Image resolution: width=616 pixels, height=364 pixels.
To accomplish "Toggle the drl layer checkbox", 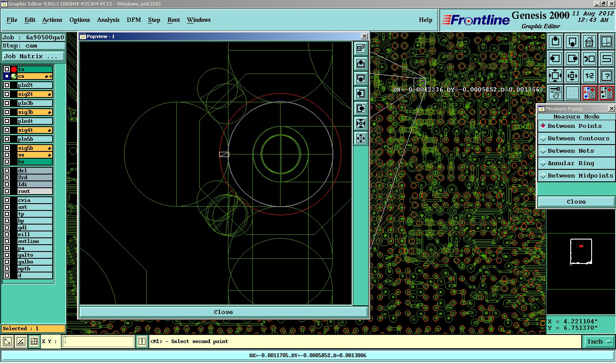I will [7, 171].
